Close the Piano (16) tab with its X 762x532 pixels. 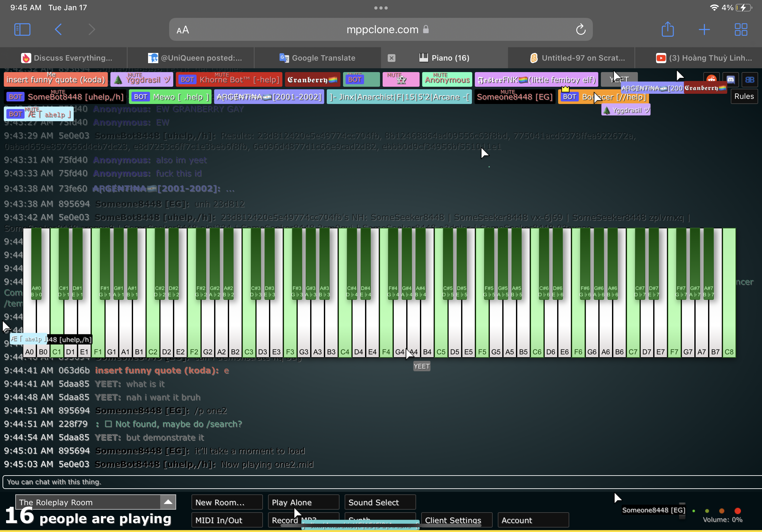(x=391, y=58)
